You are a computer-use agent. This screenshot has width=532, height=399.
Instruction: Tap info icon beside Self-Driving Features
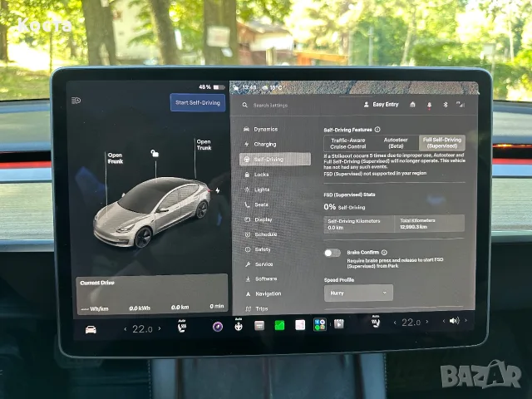377,130
